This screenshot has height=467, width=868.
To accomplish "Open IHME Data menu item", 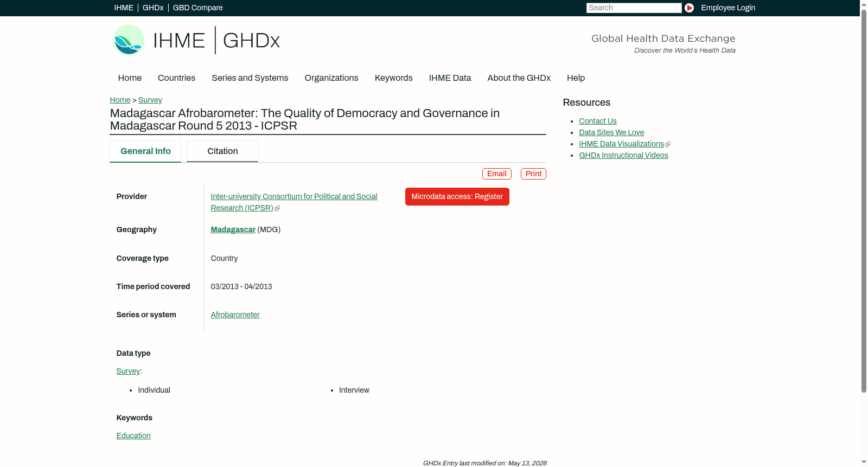I will click(450, 78).
